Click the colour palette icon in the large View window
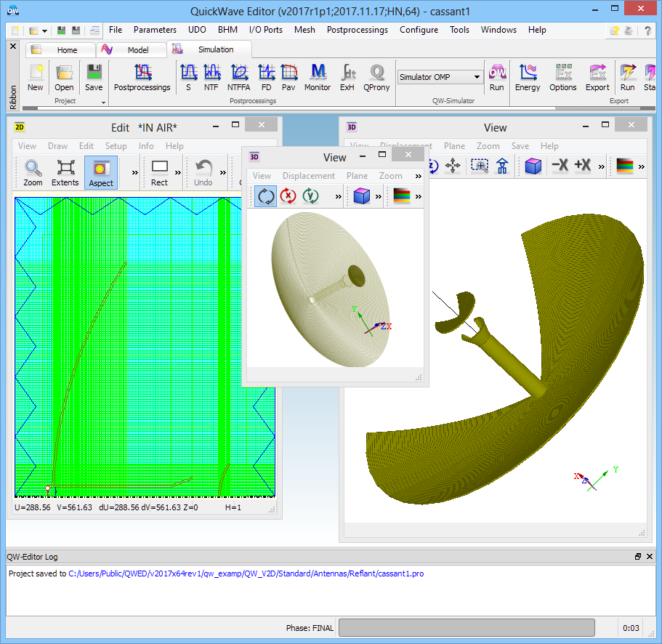 (x=624, y=166)
